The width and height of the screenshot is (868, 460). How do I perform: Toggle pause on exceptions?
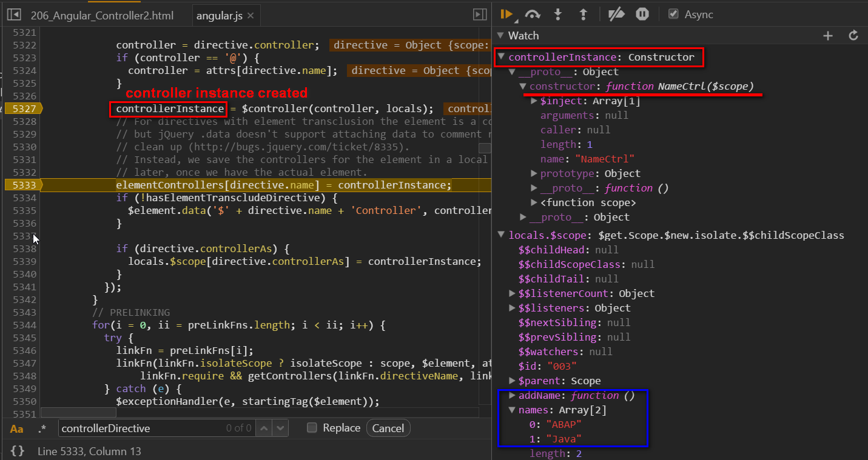642,15
